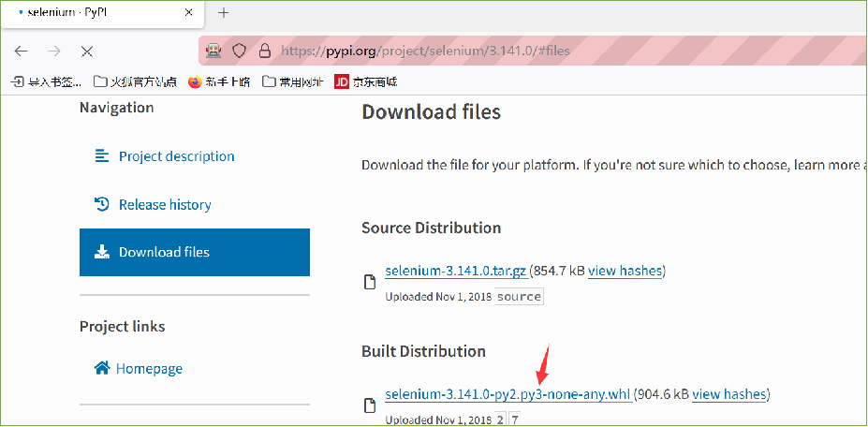Screen dimensions: 868x427
Task: Click the 'source' tag label
Action: 519,297
